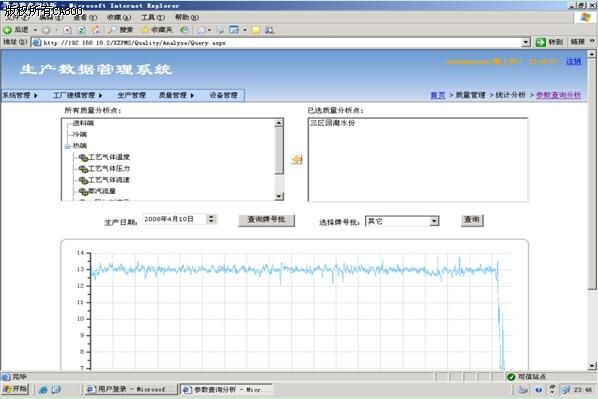Select the 工艺气体温度 tree node icon
598x399 pixels.
tap(83, 157)
